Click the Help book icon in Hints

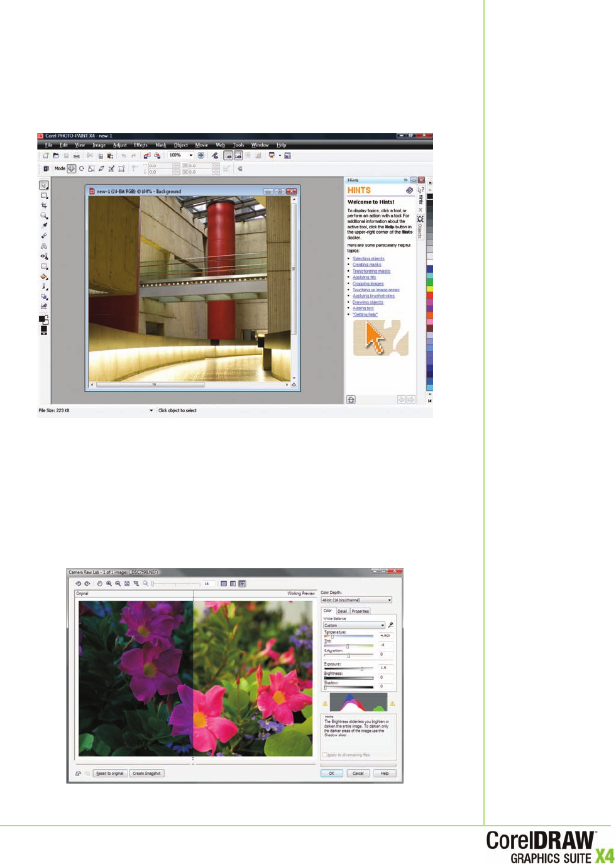click(x=409, y=190)
